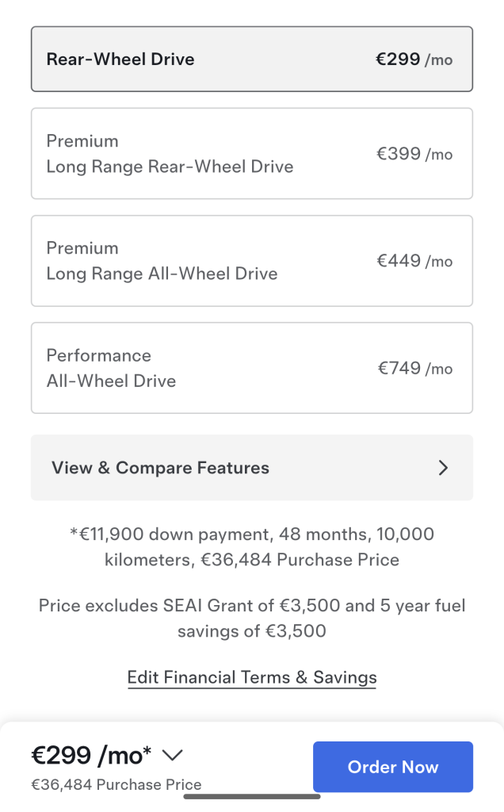Viewport: 504px width, 812px height.
Task: Click the bottom €299 /mo* summary price
Action: [x=91, y=756]
